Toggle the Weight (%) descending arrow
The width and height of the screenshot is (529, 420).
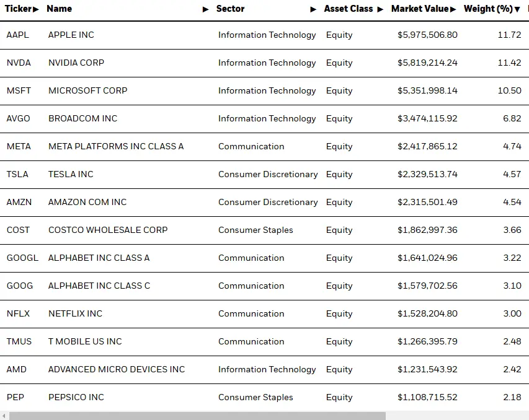[x=517, y=9]
